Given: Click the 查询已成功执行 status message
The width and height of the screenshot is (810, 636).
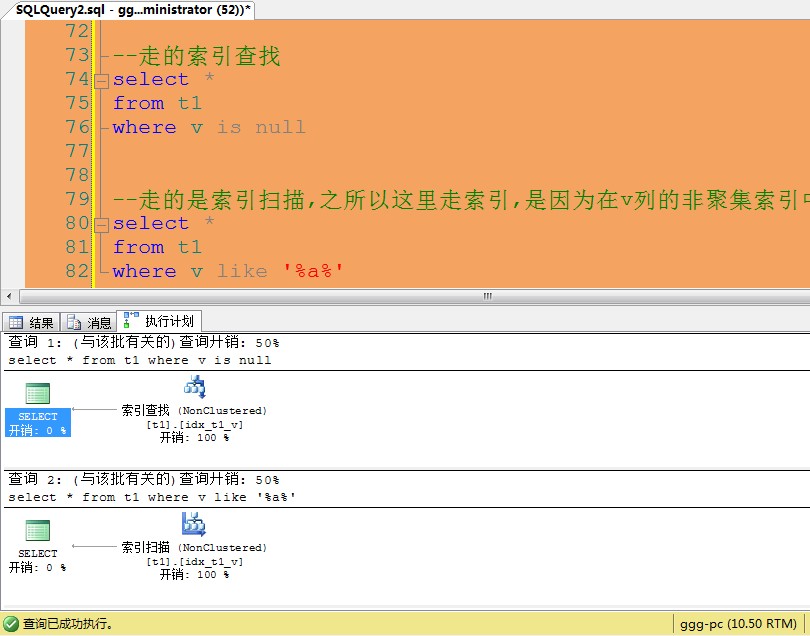Looking at the screenshot, I should coord(60,622).
